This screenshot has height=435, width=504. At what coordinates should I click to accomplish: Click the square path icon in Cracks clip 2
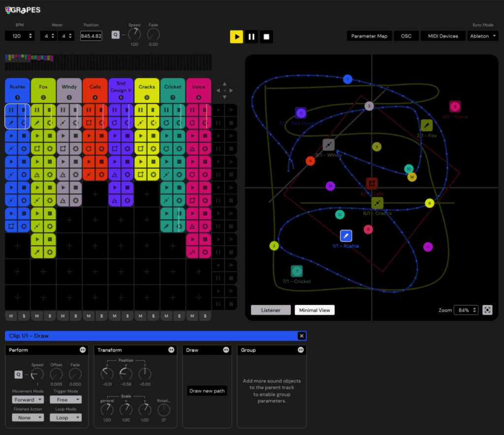140,149
